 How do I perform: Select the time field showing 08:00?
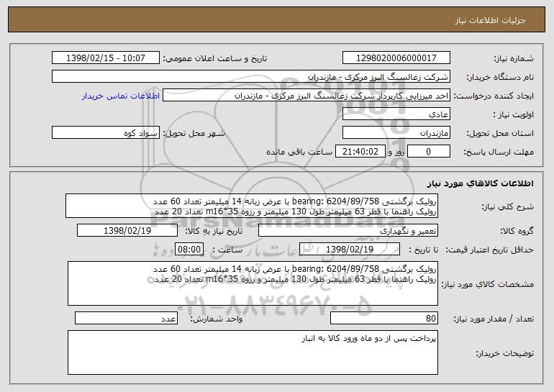189,250
